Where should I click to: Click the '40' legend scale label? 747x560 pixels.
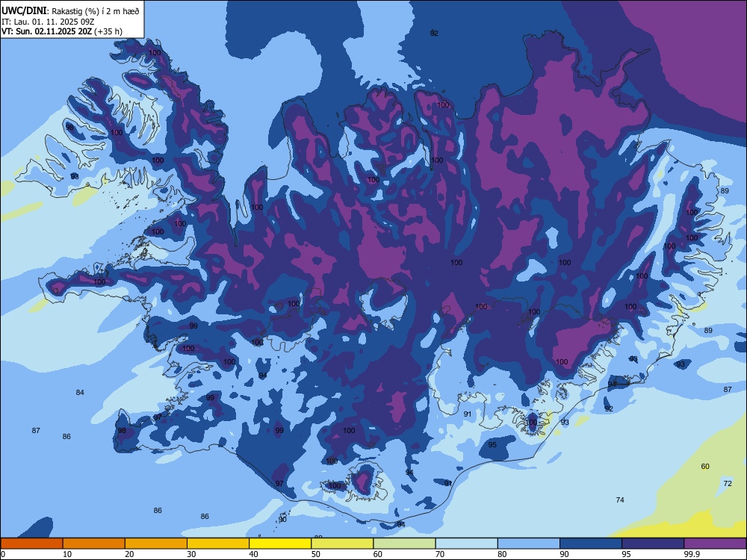253,554
